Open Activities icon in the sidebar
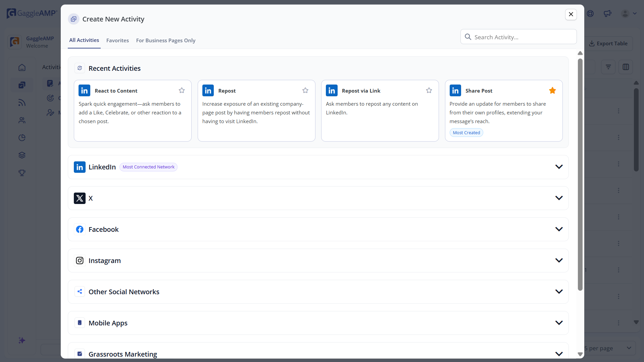Image resolution: width=644 pixels, height=362 pixels. tap(22, 85)
